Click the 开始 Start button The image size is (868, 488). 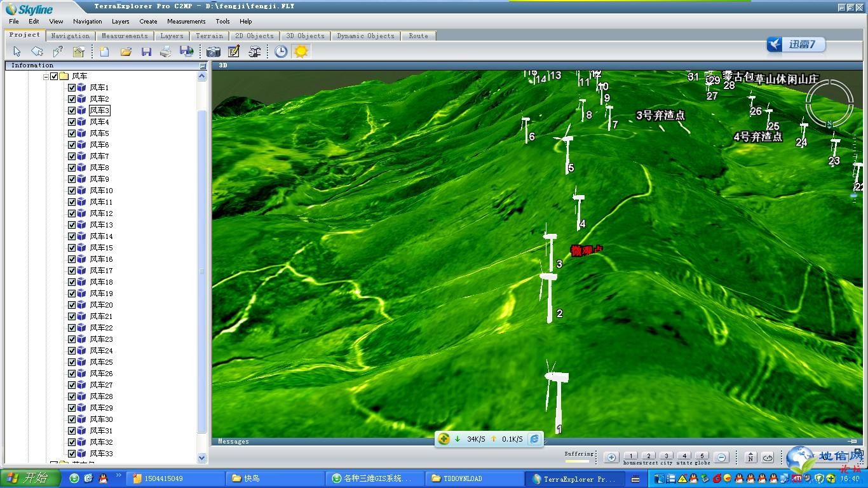[x=30, y=478]
